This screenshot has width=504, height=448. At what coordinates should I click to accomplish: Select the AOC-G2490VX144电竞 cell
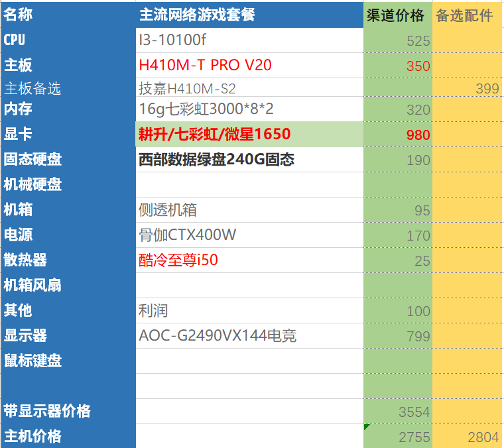pyautogui.click(x=249, y=335)
